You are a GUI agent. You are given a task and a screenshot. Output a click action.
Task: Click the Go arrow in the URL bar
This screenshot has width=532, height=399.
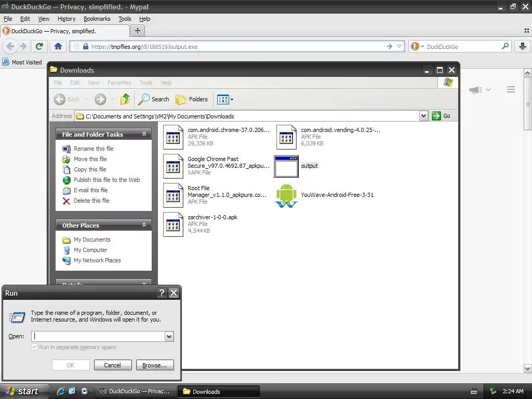[x=390, y=46]
